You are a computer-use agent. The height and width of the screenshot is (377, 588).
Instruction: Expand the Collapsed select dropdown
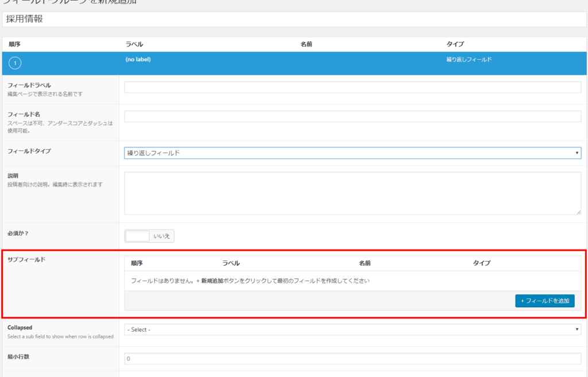(353, 329)
